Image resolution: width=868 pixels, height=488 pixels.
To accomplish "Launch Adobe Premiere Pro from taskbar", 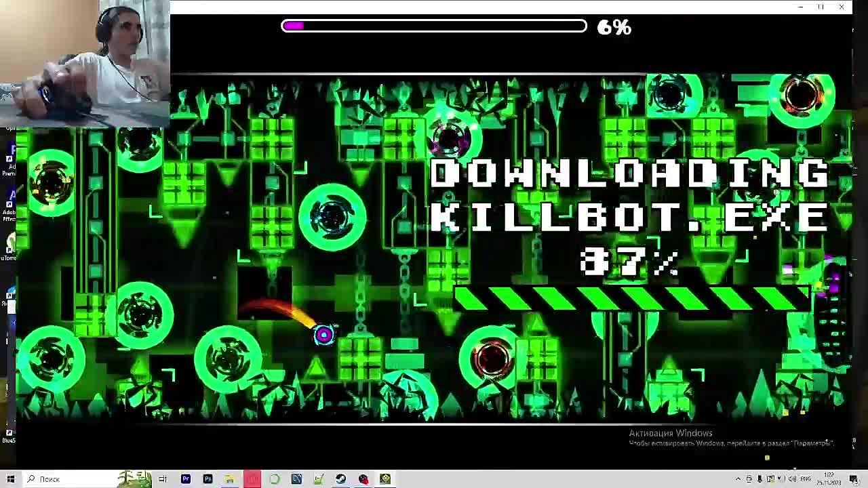I will point(185,479).
